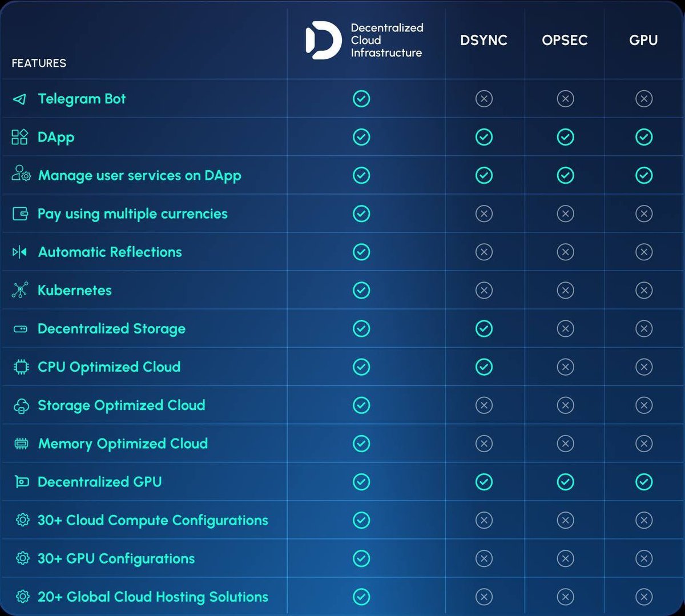The image size is (685, 616).
Task: Click the Storage Optimized Cloud label
Action: click(x=121, y=405)
